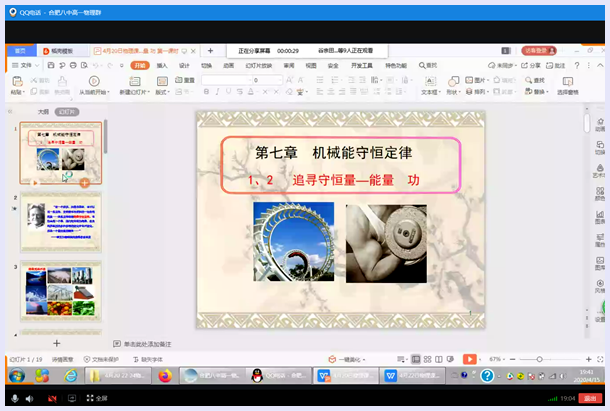
Task: Click the Undo arrow icon
Action: [x=96, y=65]
